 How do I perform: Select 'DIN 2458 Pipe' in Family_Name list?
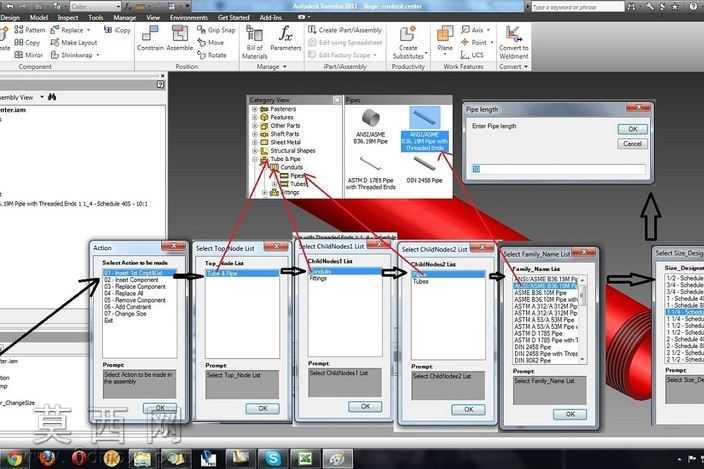[532, 347]
